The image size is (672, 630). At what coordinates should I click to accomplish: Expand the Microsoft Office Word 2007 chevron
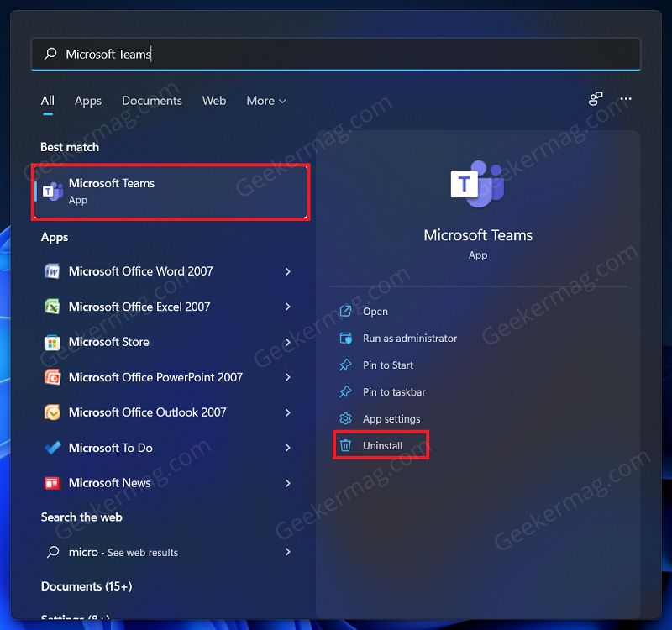pos(287,271)
